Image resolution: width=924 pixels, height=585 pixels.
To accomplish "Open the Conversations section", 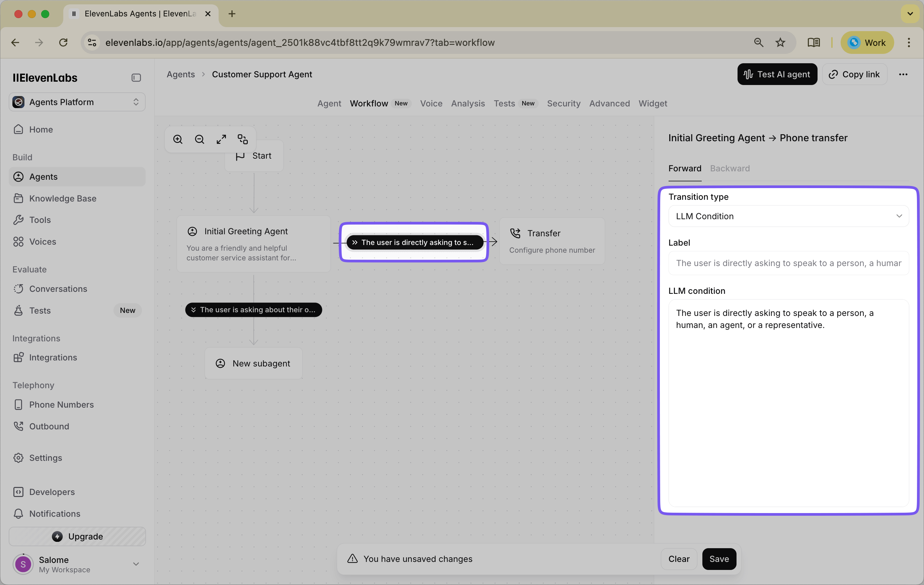I will pyautogui.click(x=58, y=289).
